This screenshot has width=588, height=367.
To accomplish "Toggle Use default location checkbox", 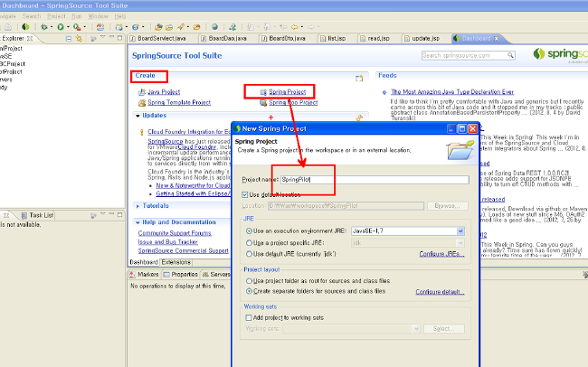I will [x=245, y=194].
